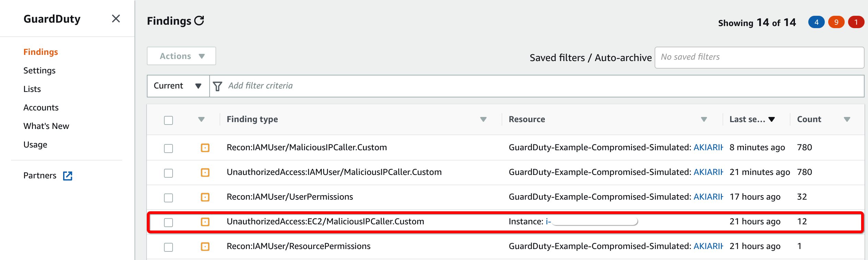Click the Resource column header

click(x=527, y=119)
